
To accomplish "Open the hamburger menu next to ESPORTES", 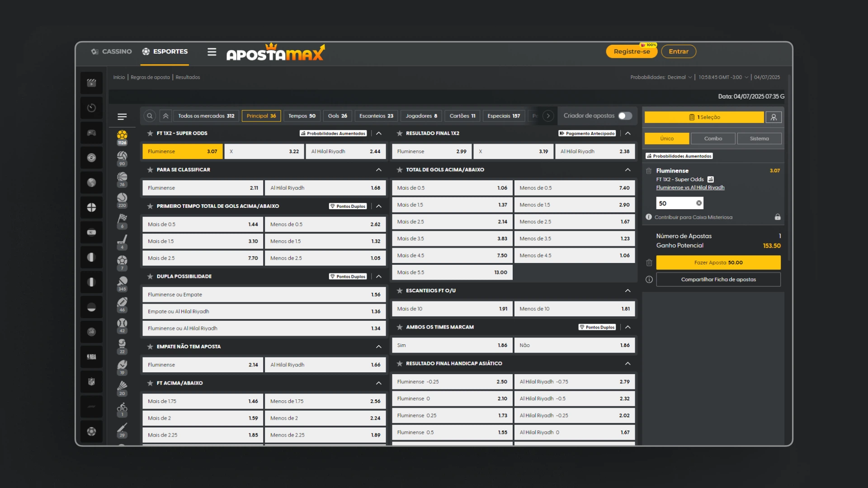I will [212, 52].
